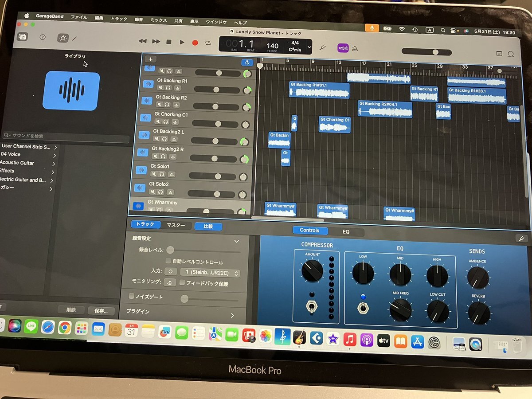The height and width of the screenshot is (399, 532).
Task: Select the トラック tab in inspector
Action: (x=145, y=224)
